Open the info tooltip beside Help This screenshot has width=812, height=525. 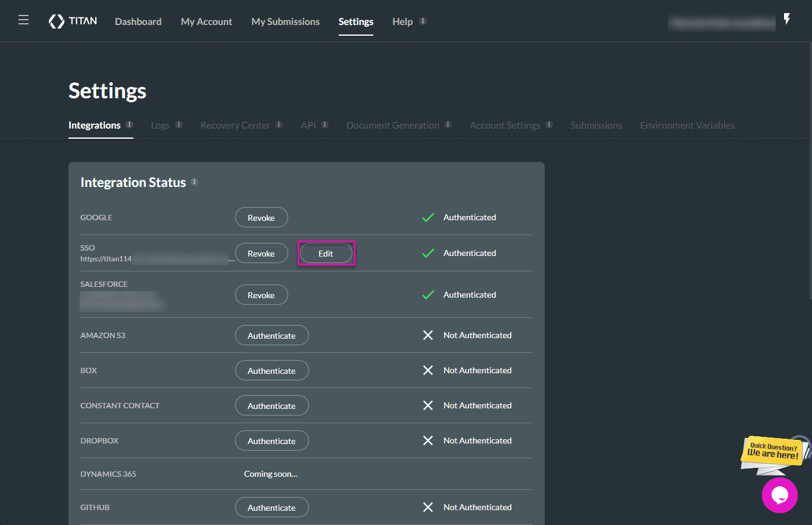[x=424, y=21]
